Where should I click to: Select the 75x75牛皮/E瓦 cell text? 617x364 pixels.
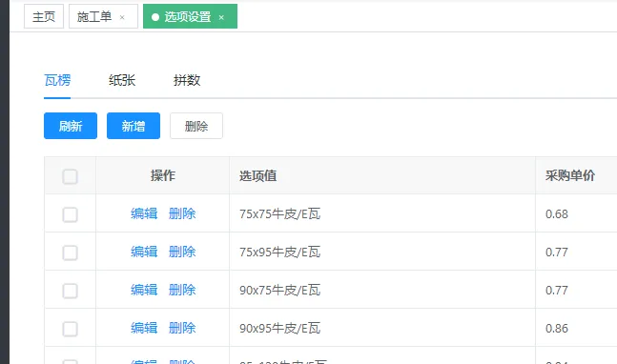point(279,213)
